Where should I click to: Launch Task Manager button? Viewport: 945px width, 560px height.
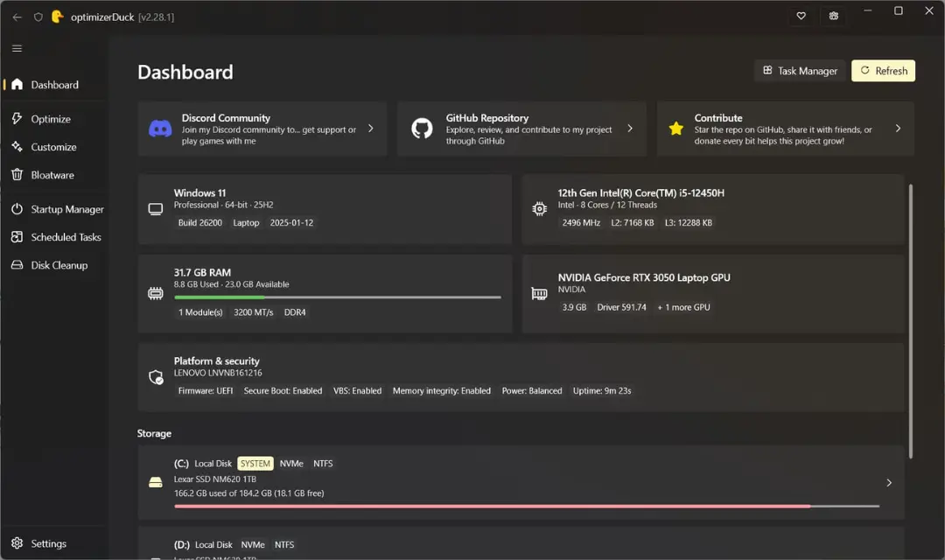(801, 71)
